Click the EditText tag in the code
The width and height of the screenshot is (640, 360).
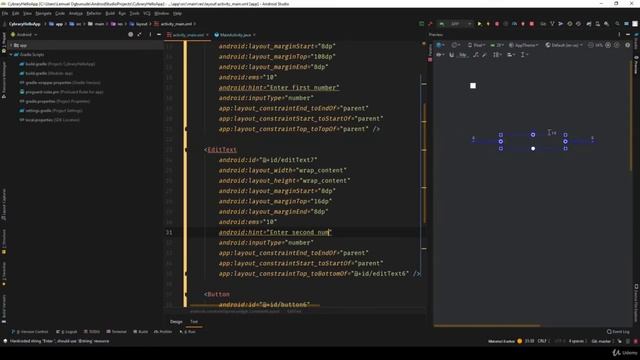tap(222, 150)
